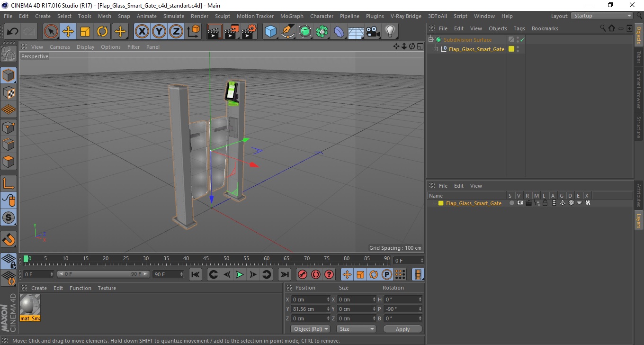Open the MoGraph menu
This screenshot has height=345, width=644.
pos(292,16)
